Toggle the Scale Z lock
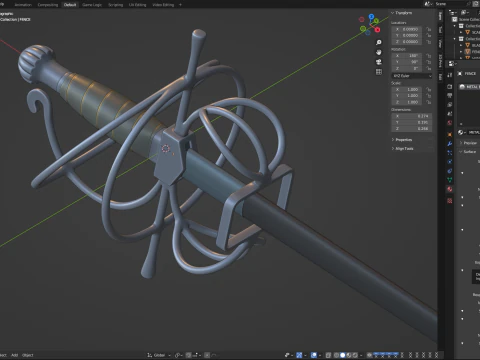This screenshot has width=480, height=360. tap(429, 102)
